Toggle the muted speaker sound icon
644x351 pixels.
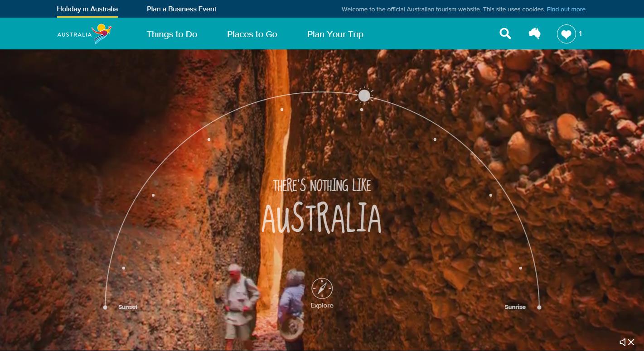tap(627, 342)
